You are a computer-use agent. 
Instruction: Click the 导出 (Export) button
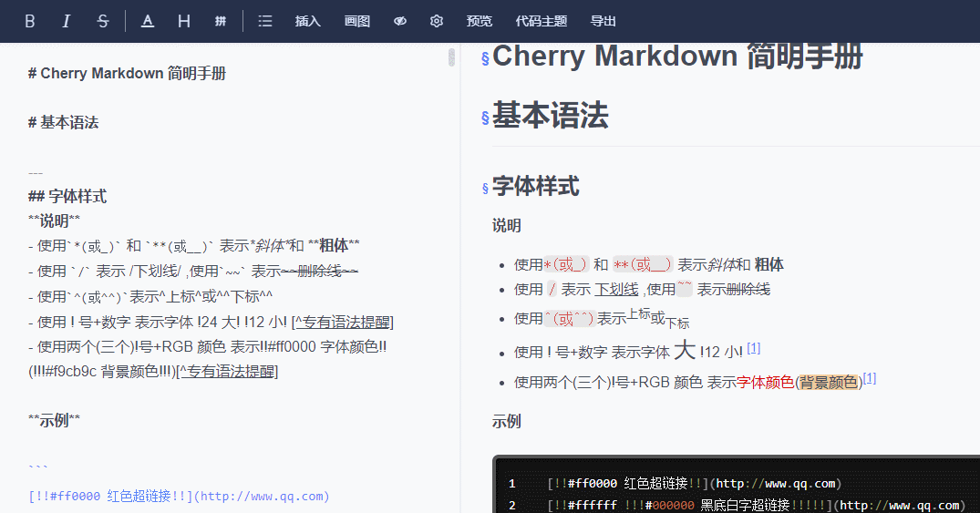click(x=603, y=21)
